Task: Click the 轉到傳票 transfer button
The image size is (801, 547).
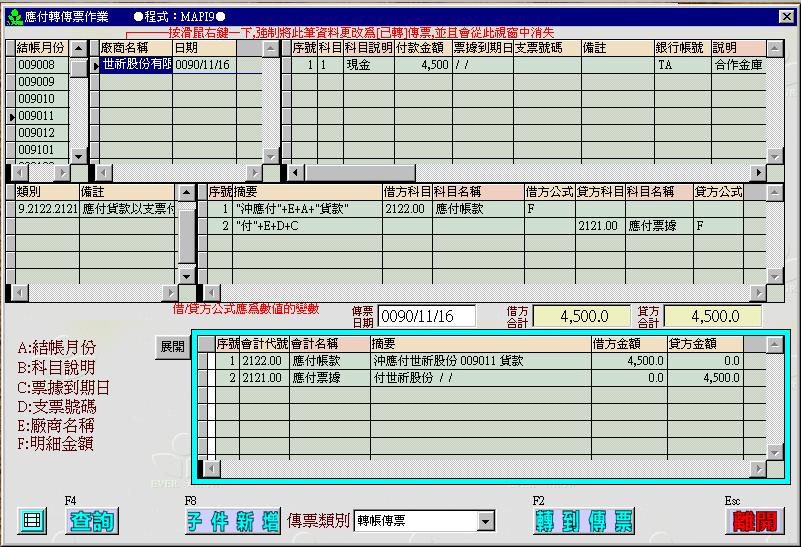Action: coord(583,521)
